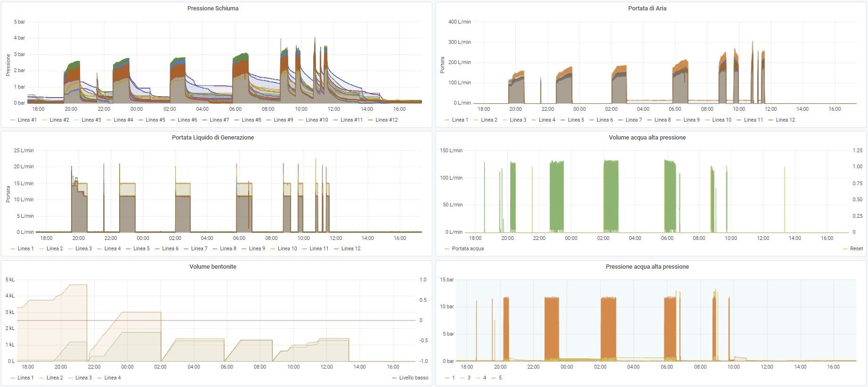Toggle Linea 12 in Portata Liquido di Generazione legend
Image resolution: width=868 pixels, height=387 pixels.
point(351,248)
